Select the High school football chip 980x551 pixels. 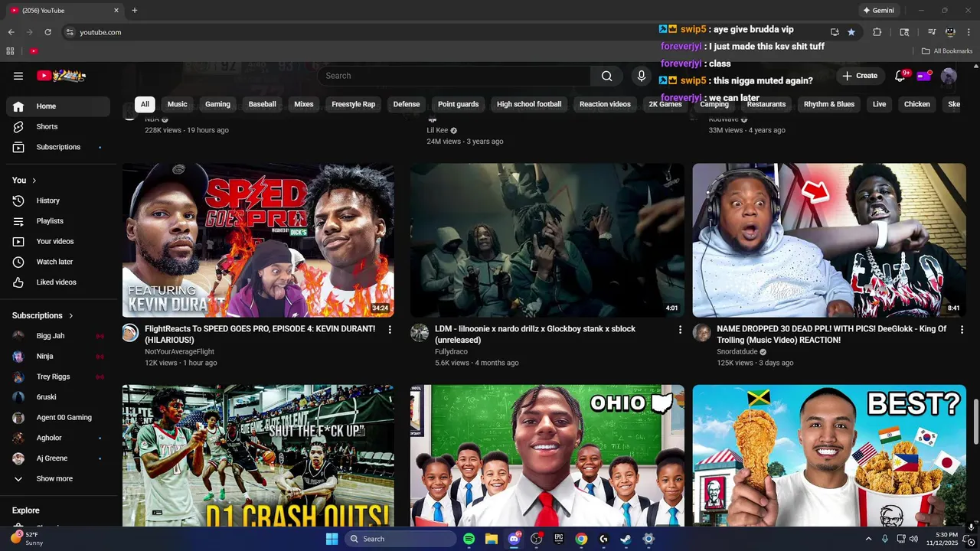tap(529, 104)
